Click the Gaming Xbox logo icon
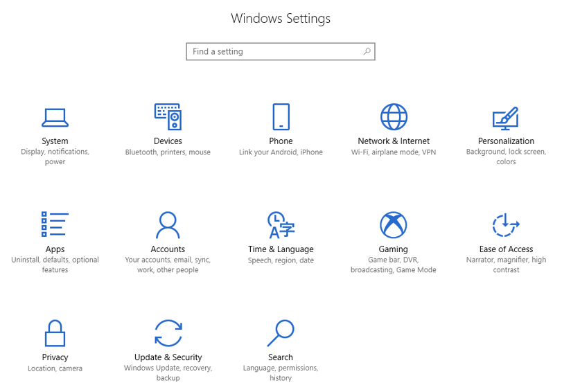 point(394,224)
